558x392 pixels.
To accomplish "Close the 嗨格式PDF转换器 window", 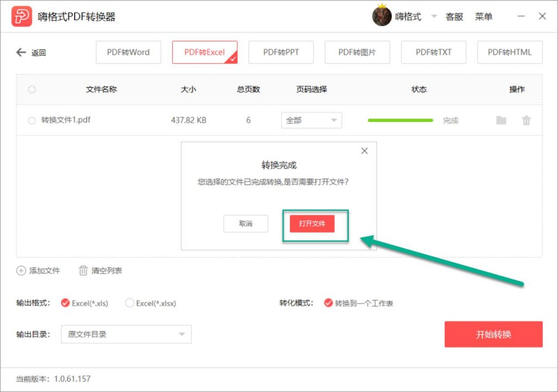I will 542,16.
